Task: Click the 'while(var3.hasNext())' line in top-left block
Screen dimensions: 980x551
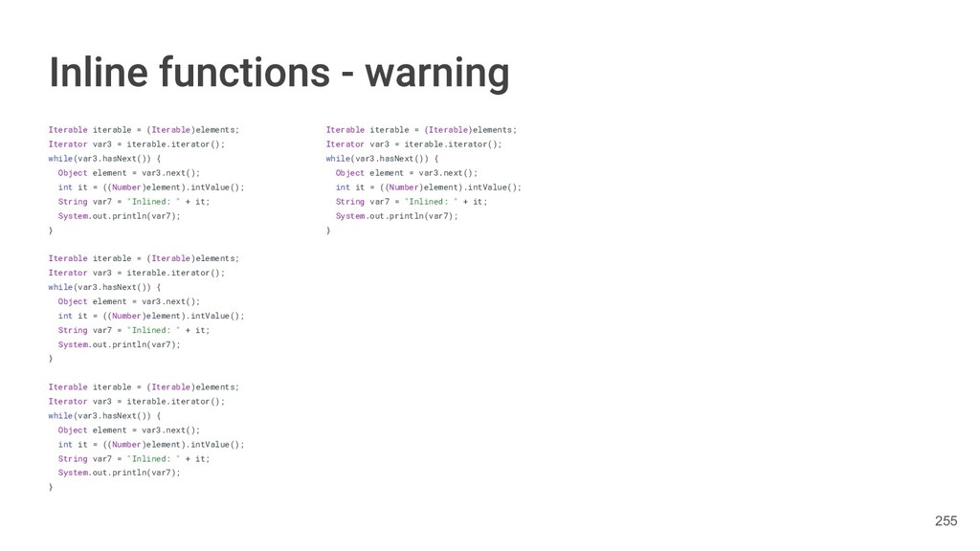Action: coord(104,159)
